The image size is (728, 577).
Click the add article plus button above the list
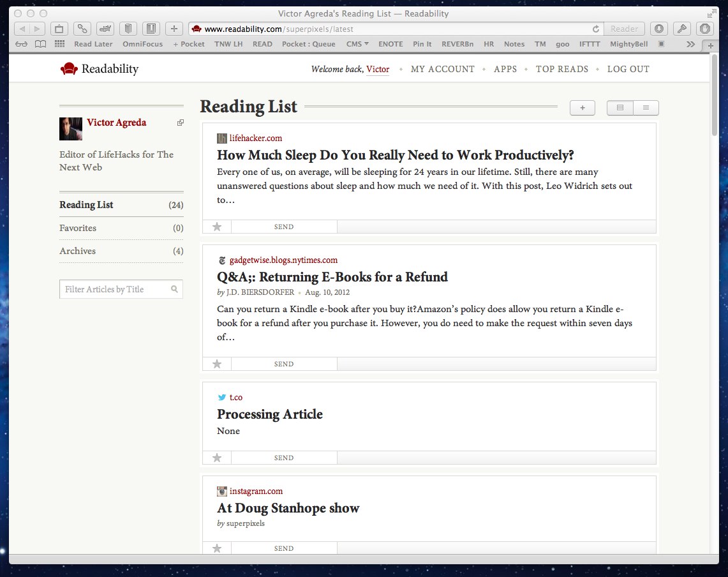[582, 107]
